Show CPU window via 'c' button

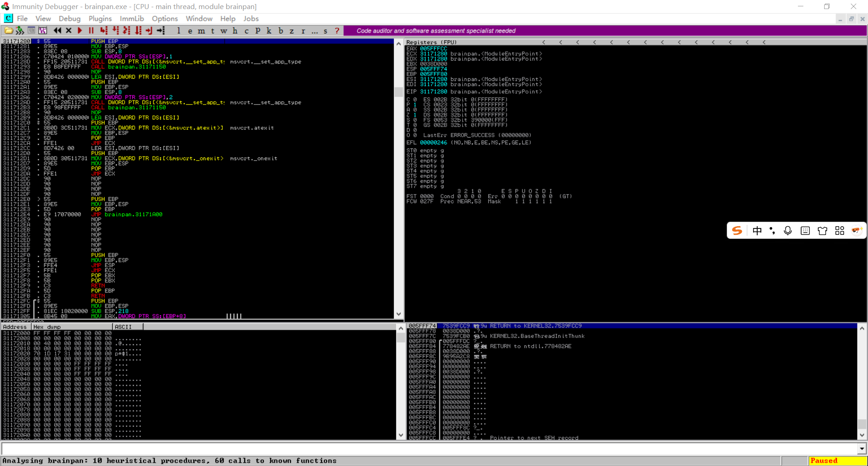click(x=246, y=31)
